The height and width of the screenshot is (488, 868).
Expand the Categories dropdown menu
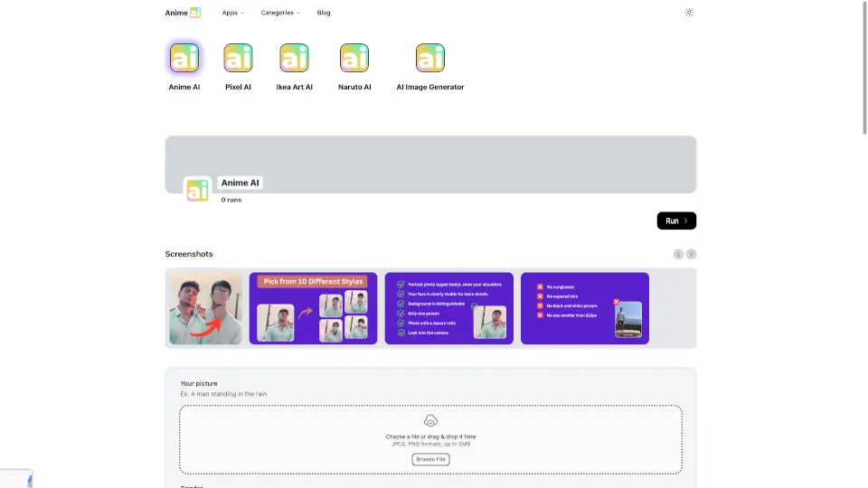pyautogui.click(x=280, y=13)
